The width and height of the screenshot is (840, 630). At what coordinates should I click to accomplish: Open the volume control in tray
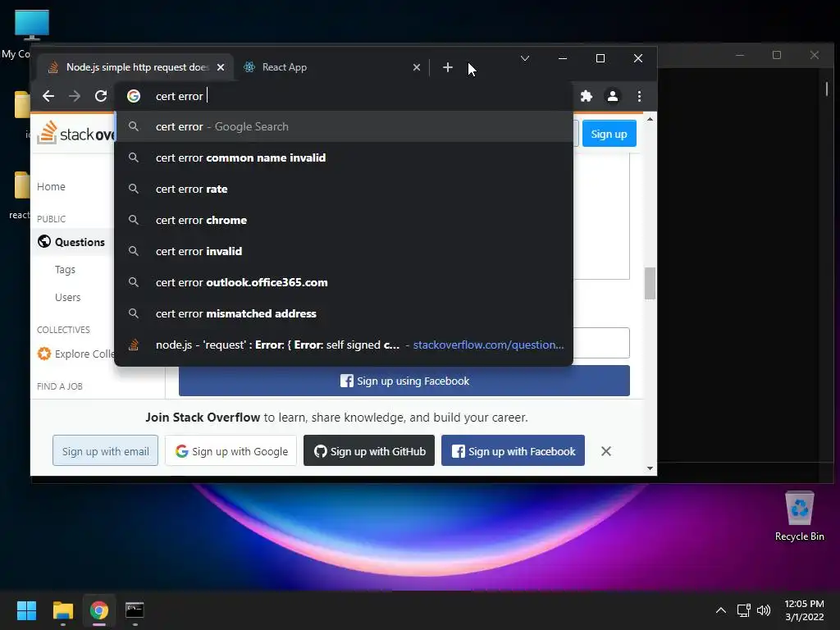[764, 610]
